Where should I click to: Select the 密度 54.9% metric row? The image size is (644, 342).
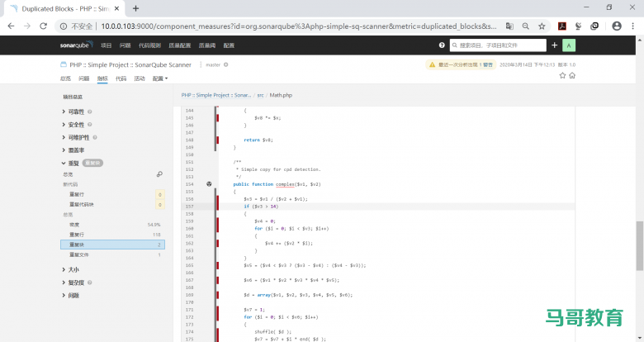pyautogui.click(x=112, y=225)
